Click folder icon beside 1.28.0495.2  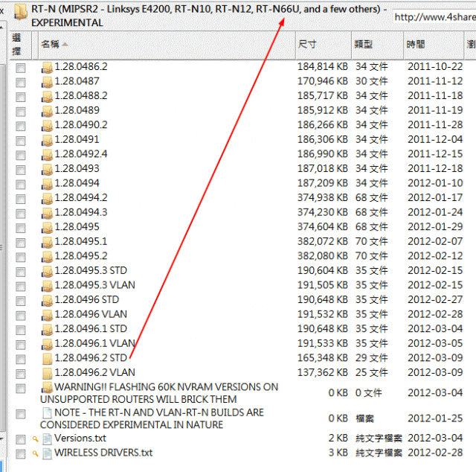pos(47,257)
